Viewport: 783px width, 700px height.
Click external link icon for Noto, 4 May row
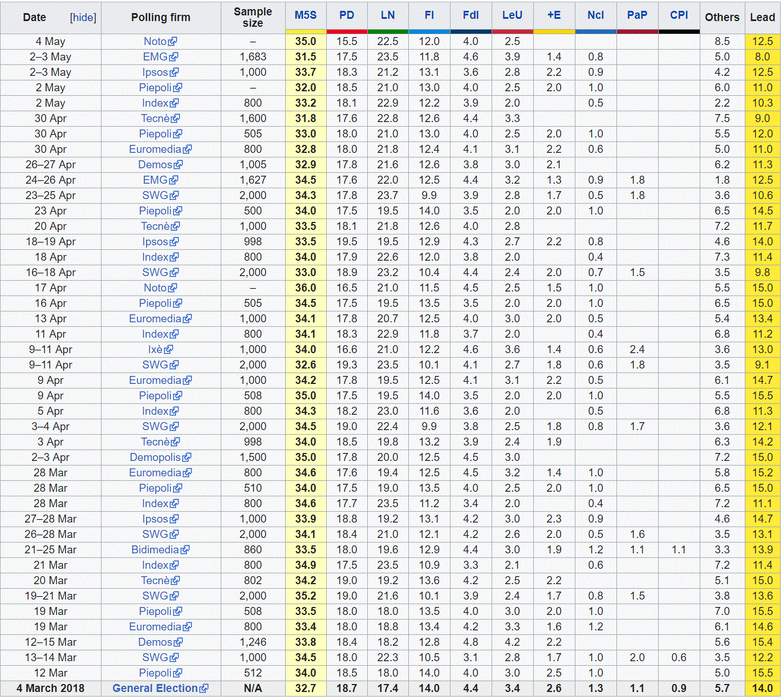(x=173, y=42)
